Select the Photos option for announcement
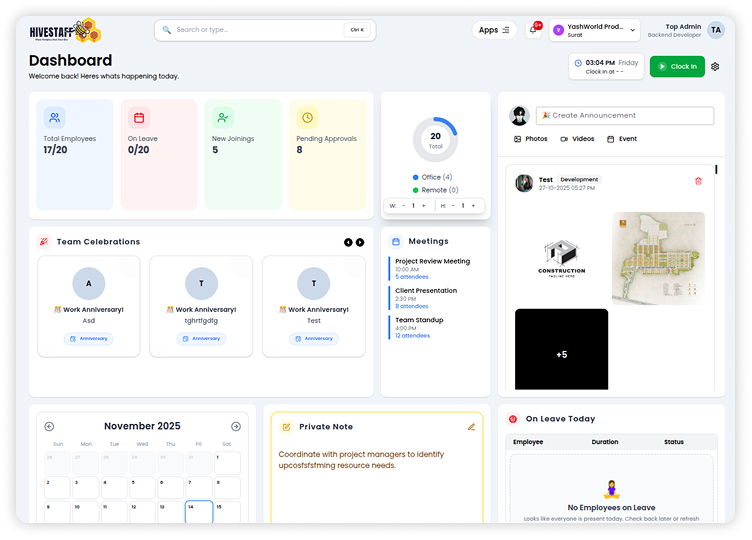The width and height of the screenshot is (752, 540). (530, 139)
